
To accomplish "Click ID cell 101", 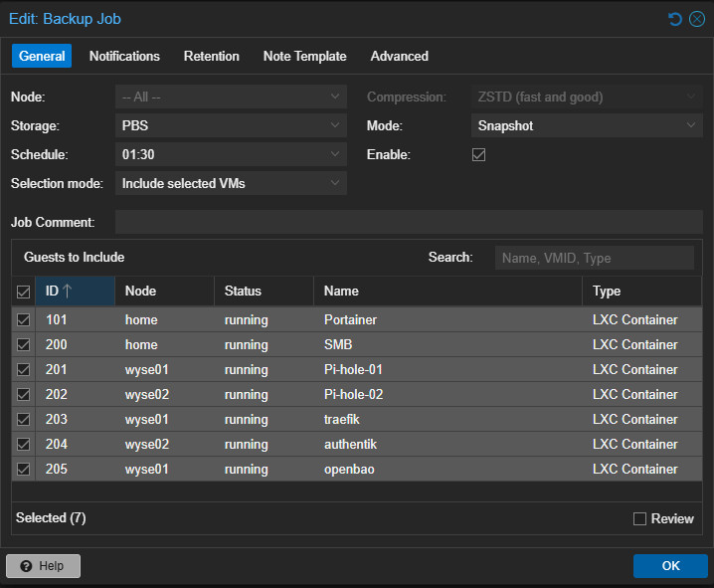I will pyautogui.click(x=76, y=319).
